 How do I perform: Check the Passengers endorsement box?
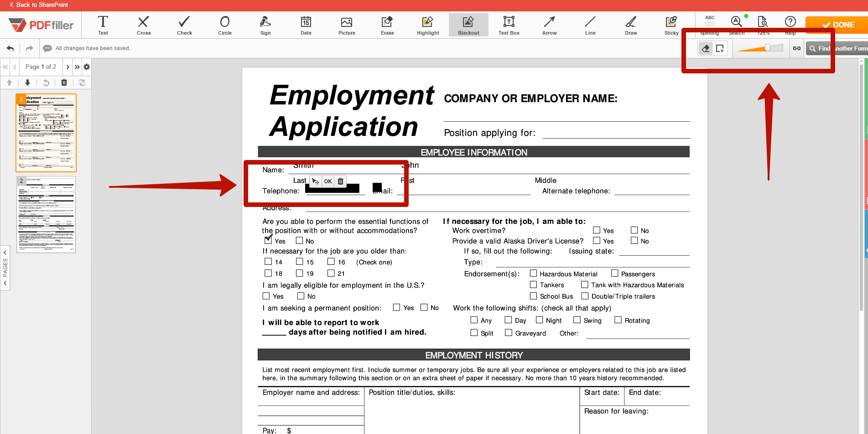point(615,273)
